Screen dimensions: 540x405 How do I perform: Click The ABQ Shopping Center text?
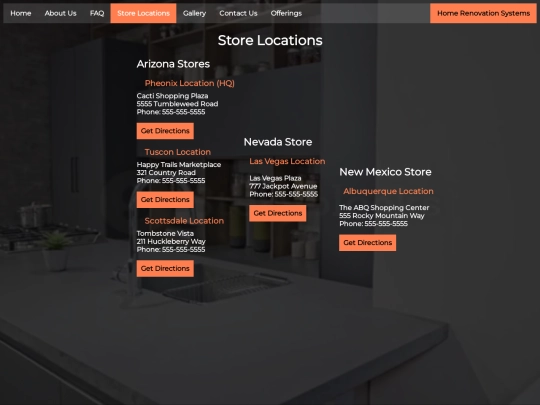(384, 208)
